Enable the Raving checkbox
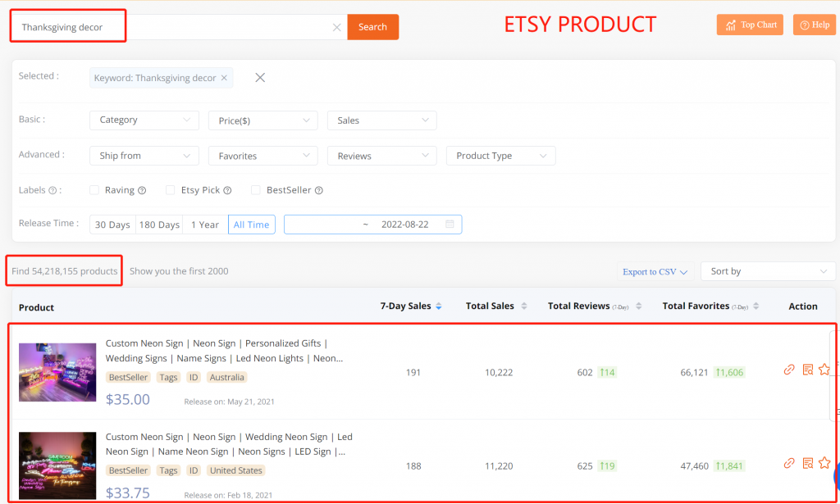Viewport: 840px width, 504px height. [x=94, y=190]
